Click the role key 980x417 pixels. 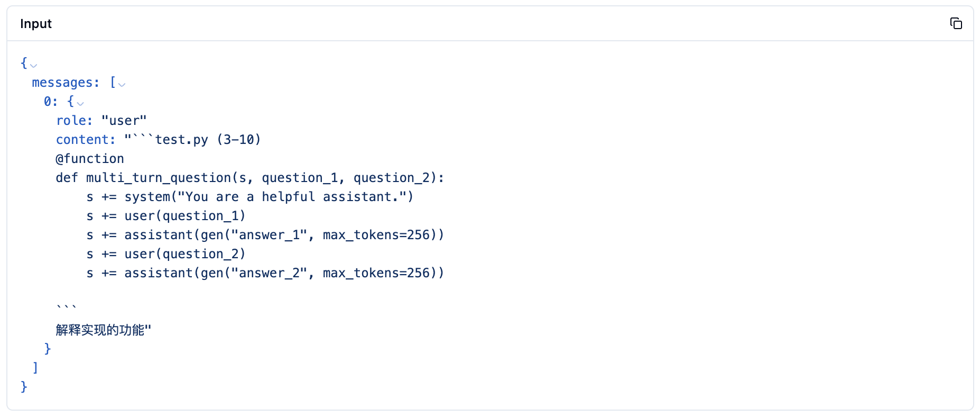(x=74, y=121)
